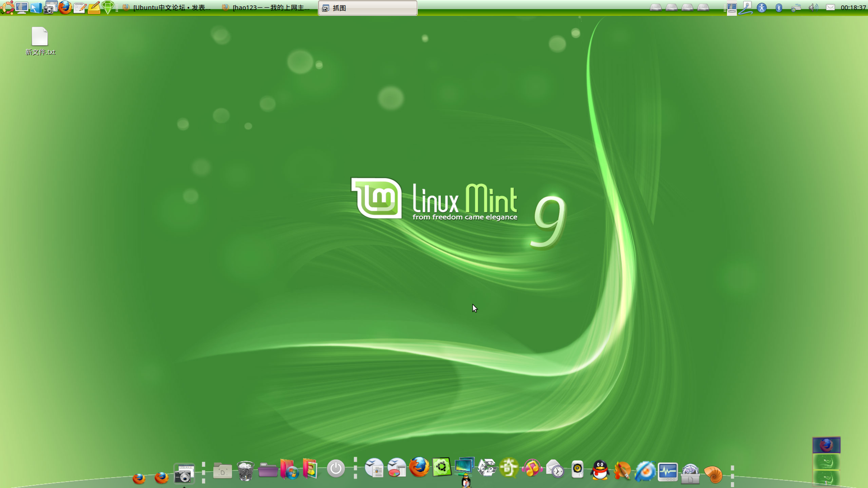Open the volume control tray icon
The width and height of the screenshot is (868, 488).
click(x=813, y=8)
